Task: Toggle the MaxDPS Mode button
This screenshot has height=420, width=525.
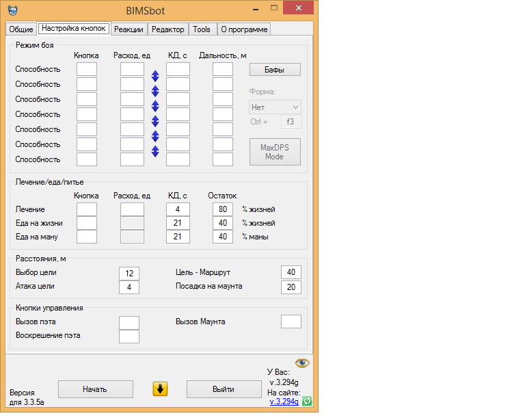Action: point(275,151)
